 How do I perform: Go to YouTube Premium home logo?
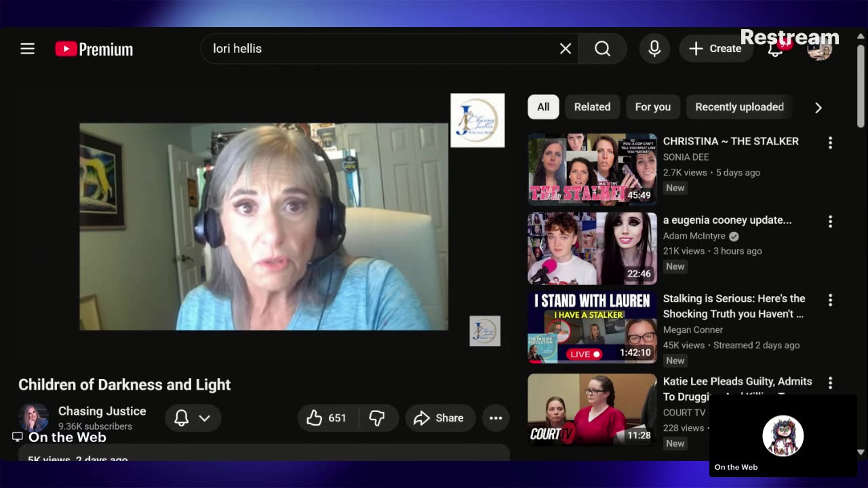pyautogui.click(x=94, y=49)
